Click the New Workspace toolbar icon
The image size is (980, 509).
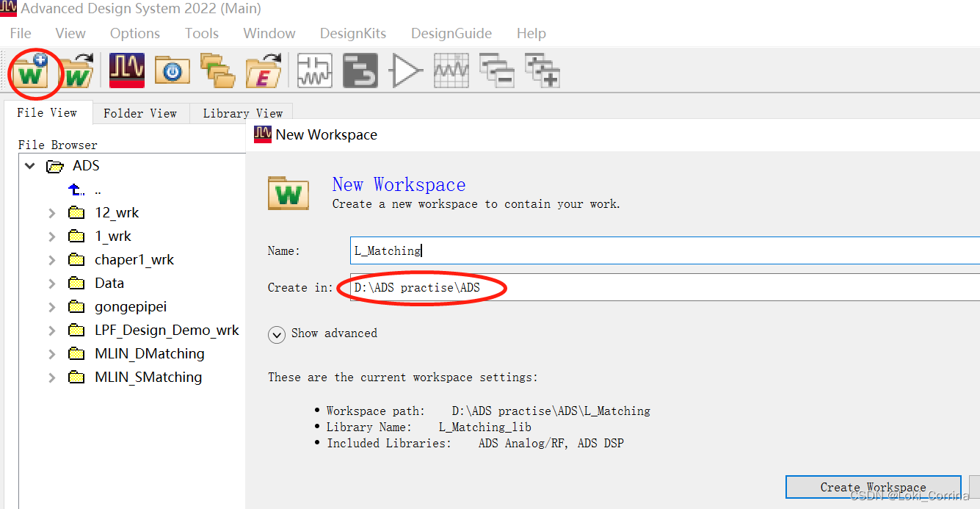point(29,71)
